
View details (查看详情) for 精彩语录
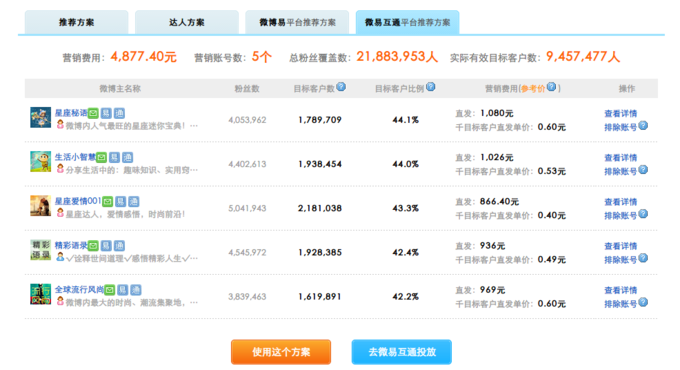[x=621, y=246]
